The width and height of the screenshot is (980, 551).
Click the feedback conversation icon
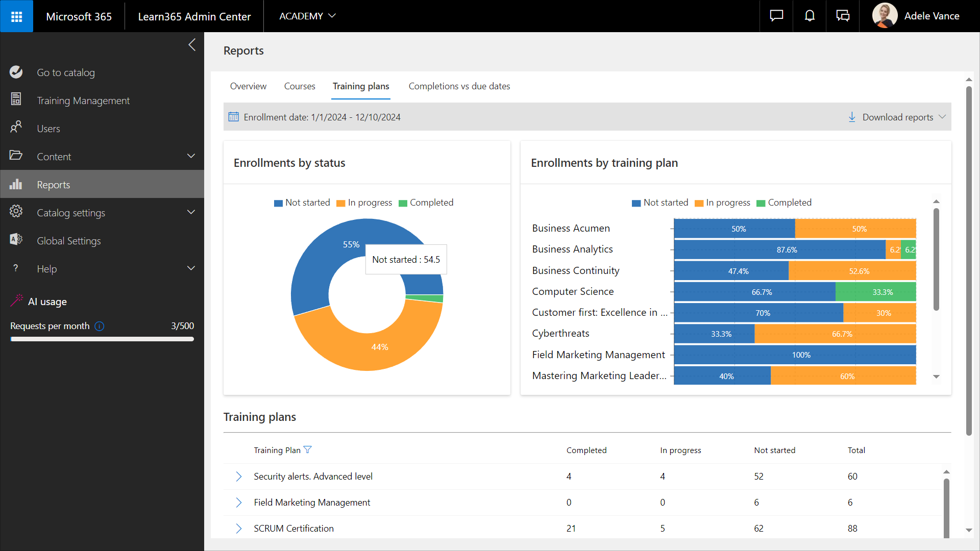pyautogui.click(x=843, y=16)
